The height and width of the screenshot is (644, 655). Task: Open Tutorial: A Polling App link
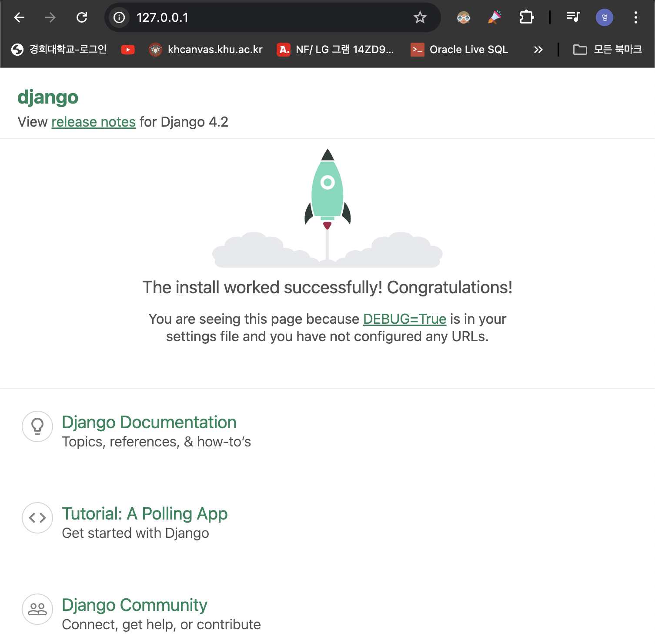145,514
